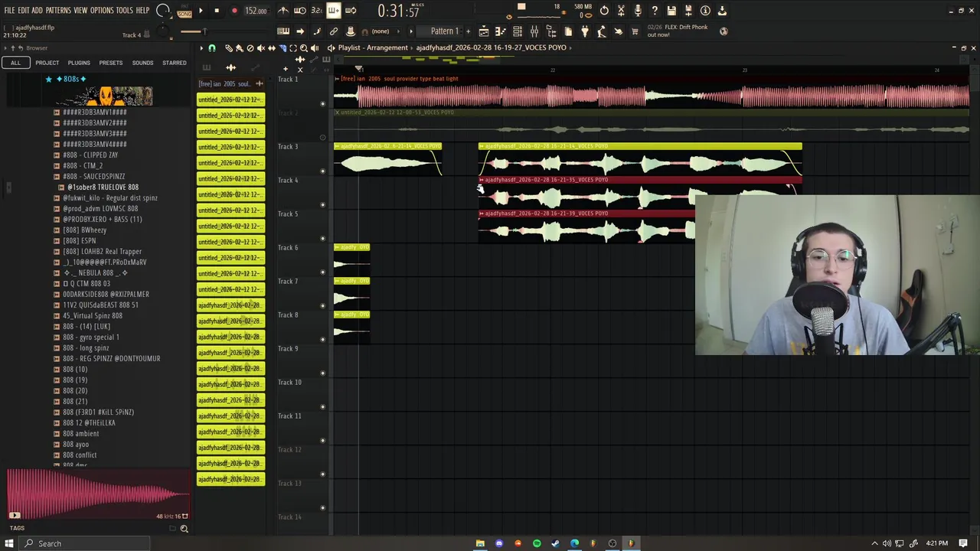
Task: Open the FILE menu
Action: (9, 11)
